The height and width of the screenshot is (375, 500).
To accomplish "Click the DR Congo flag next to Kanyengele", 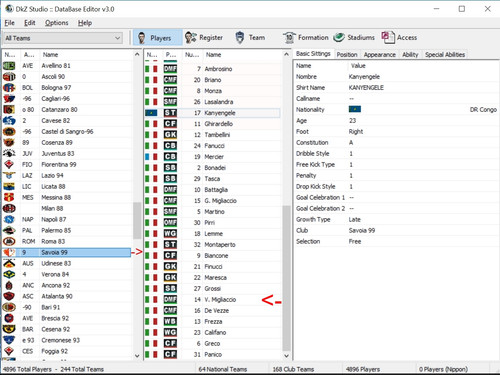I will point(151,113).
